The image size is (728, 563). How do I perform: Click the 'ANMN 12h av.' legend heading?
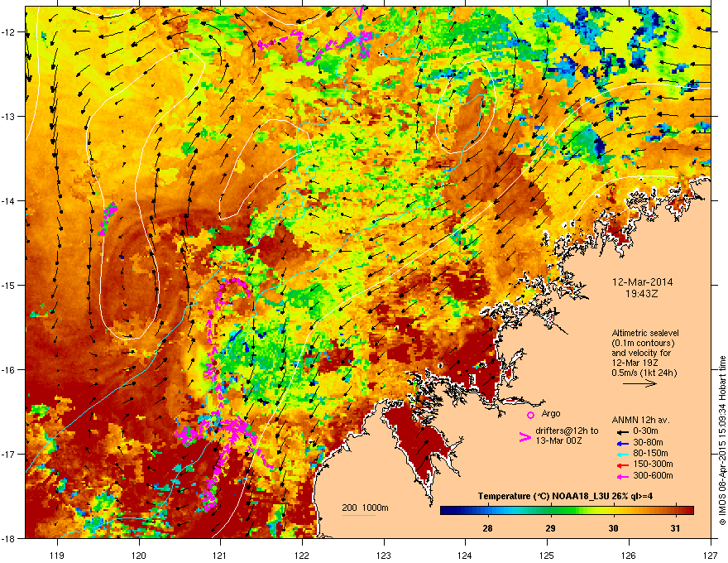point(640,420)
